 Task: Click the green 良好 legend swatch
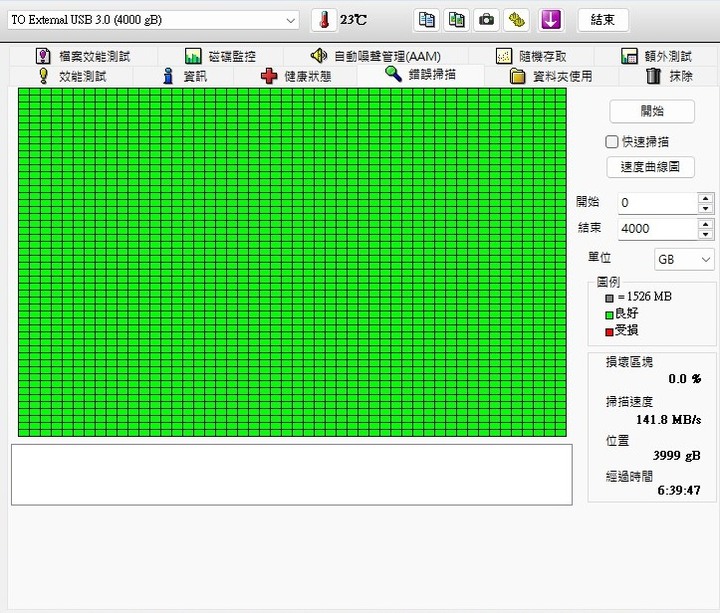pos(609,315)
